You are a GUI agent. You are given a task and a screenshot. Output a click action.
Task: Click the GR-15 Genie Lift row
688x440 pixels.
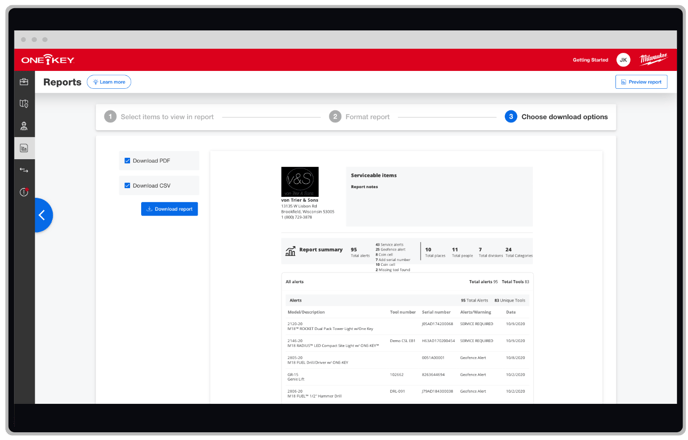407,377
